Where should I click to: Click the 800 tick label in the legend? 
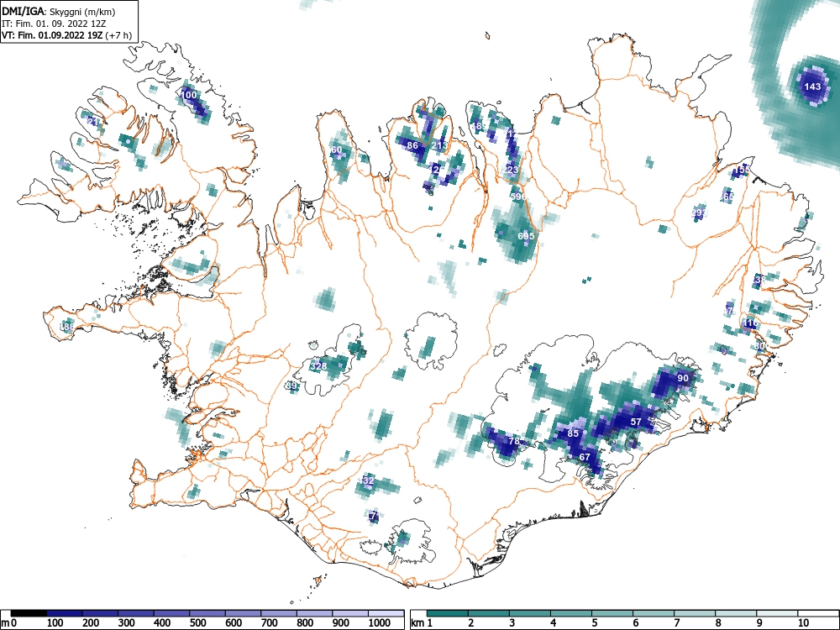click(x=305, y=623)
